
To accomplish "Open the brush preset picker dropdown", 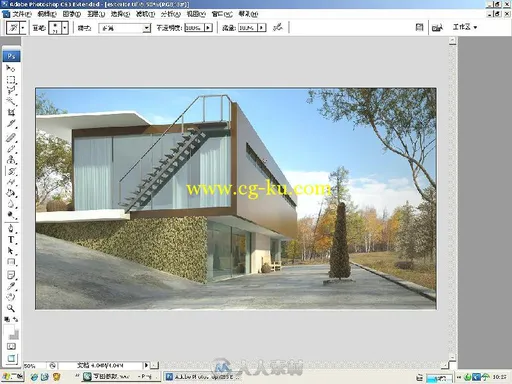I will click(x=65, y=28).
